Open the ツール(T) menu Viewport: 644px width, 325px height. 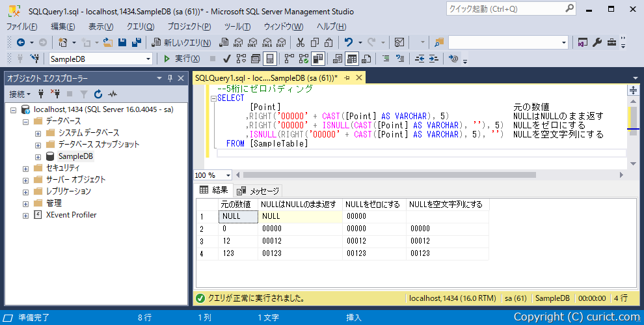pyautogui.click(x=237, y=27)
